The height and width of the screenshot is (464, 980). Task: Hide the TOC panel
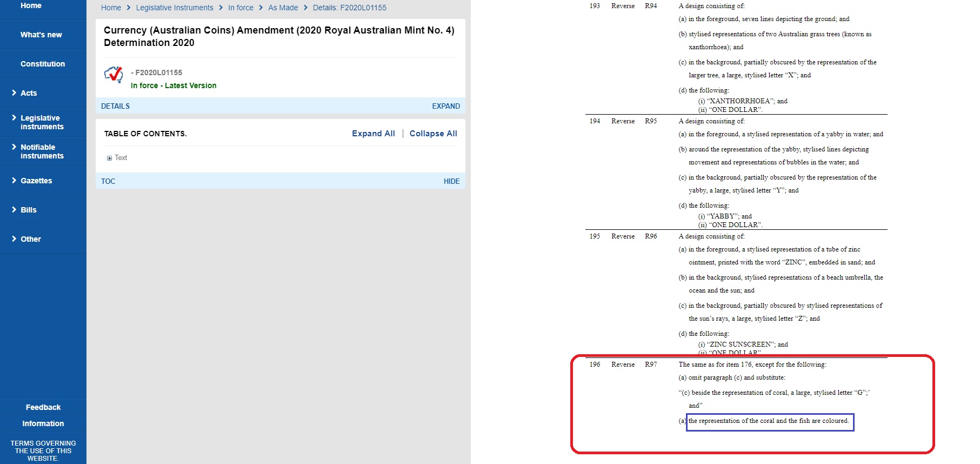pyautogui.click(x=452, y=181)
